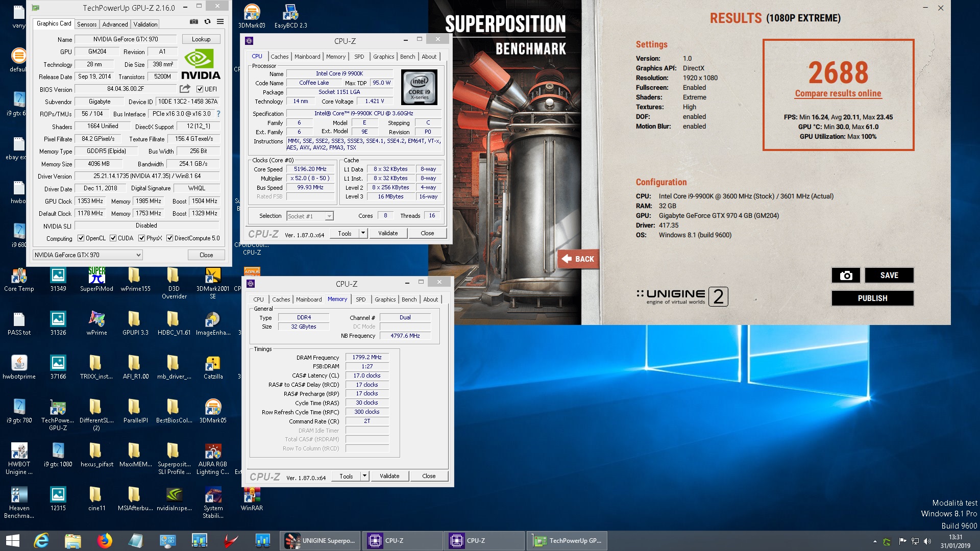The width and height of the screenshot is (980, 551).
Task: Open the D3D Overrider folder
Action: click(x=174, y=283)
